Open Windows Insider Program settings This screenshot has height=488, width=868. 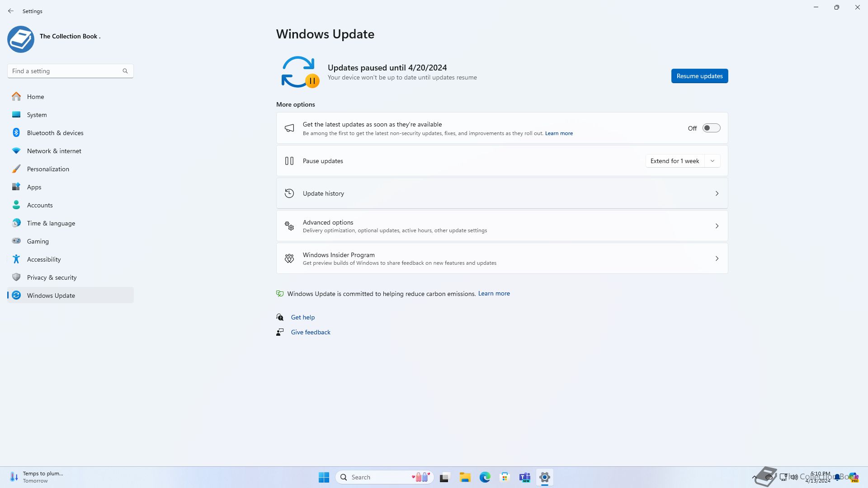point(502,258)
